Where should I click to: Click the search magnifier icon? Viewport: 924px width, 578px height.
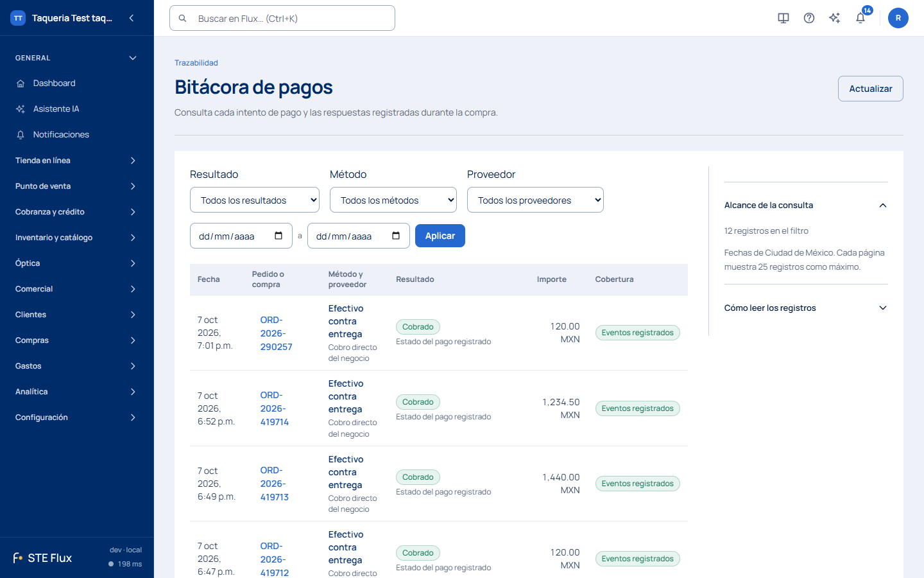pos(182,19)
